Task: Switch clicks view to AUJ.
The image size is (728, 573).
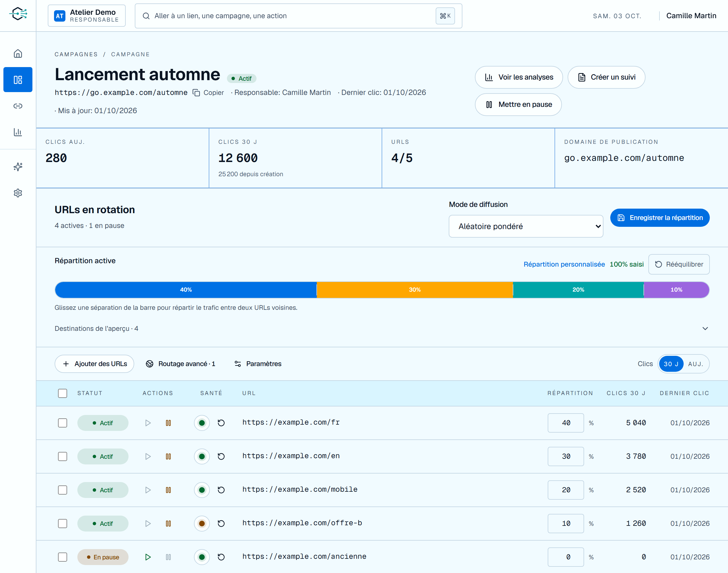Action: (x=696, y=364)
